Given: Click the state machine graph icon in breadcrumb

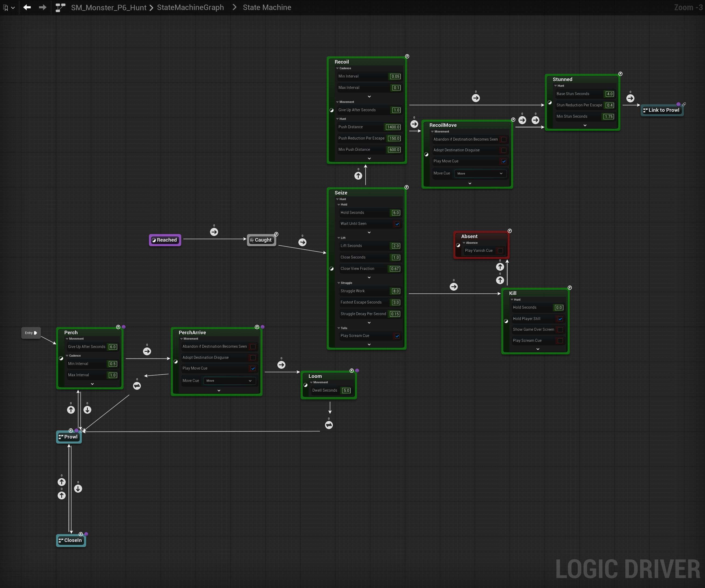Looking at the screenshot, I should [60, 7].
